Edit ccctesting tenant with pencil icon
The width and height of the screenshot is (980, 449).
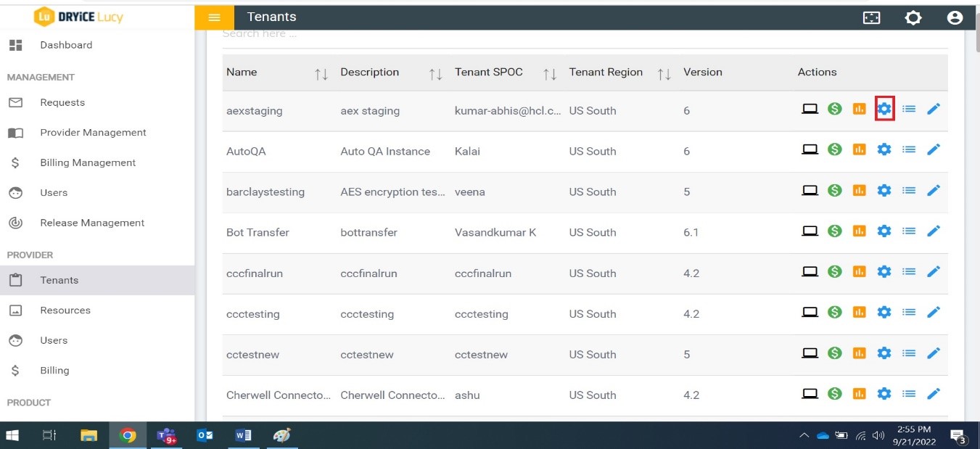[934, 312]
